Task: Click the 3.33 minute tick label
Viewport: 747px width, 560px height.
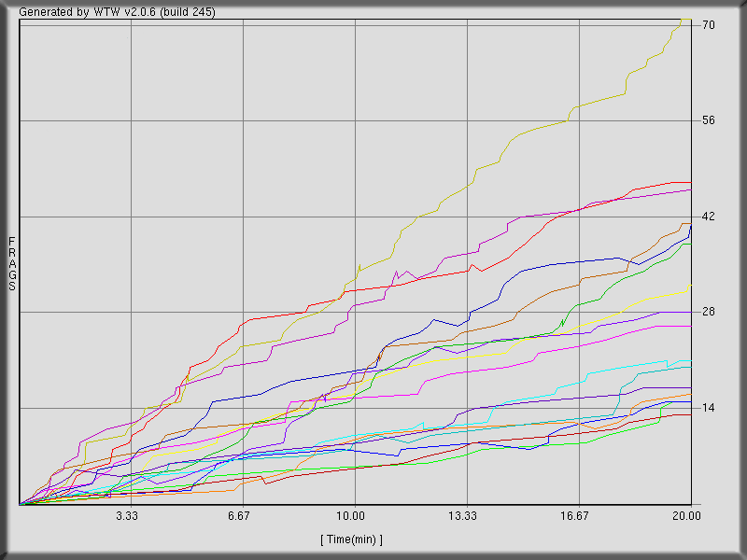Action: 127,515
